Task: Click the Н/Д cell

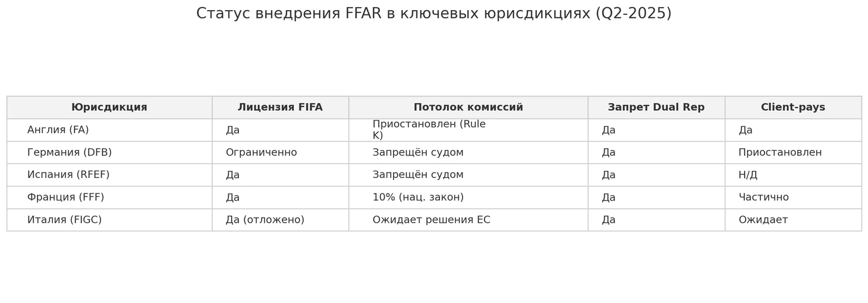Action: 748,175
